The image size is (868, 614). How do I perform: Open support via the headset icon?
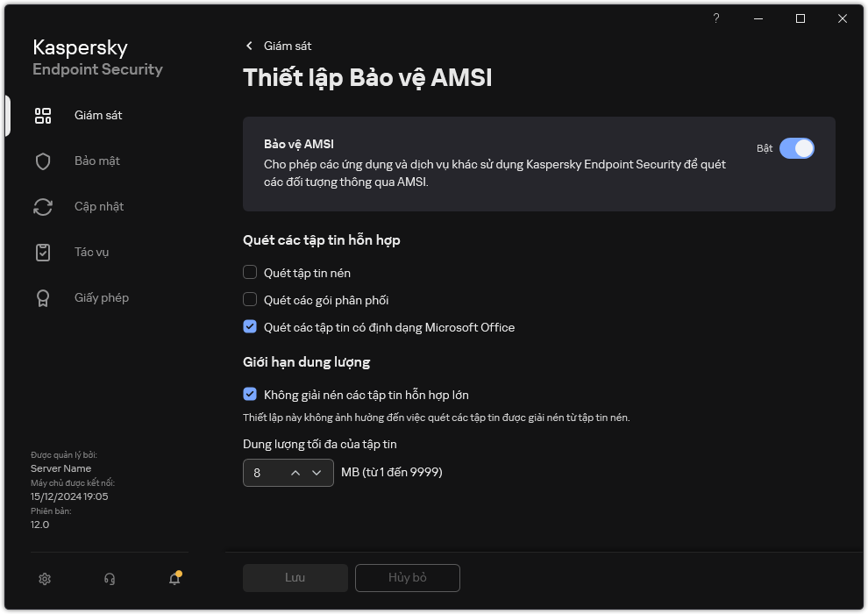pyautogui.click(x=110, y=579)
